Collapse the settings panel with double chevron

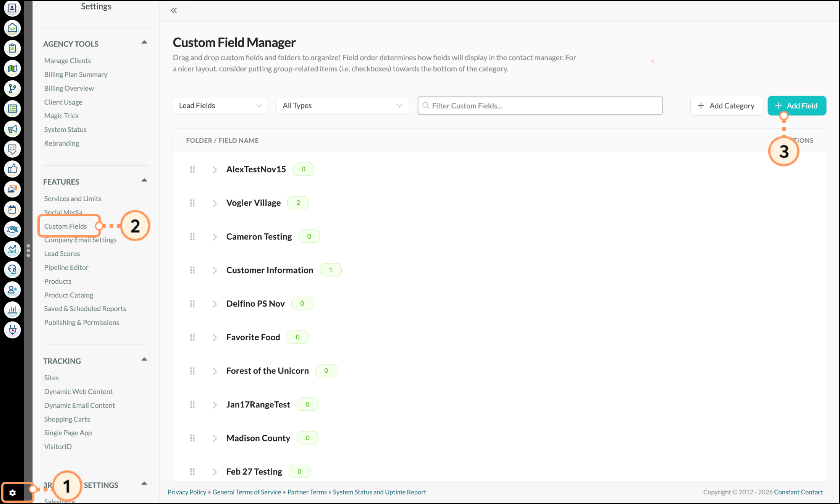(x=174, y=11)
